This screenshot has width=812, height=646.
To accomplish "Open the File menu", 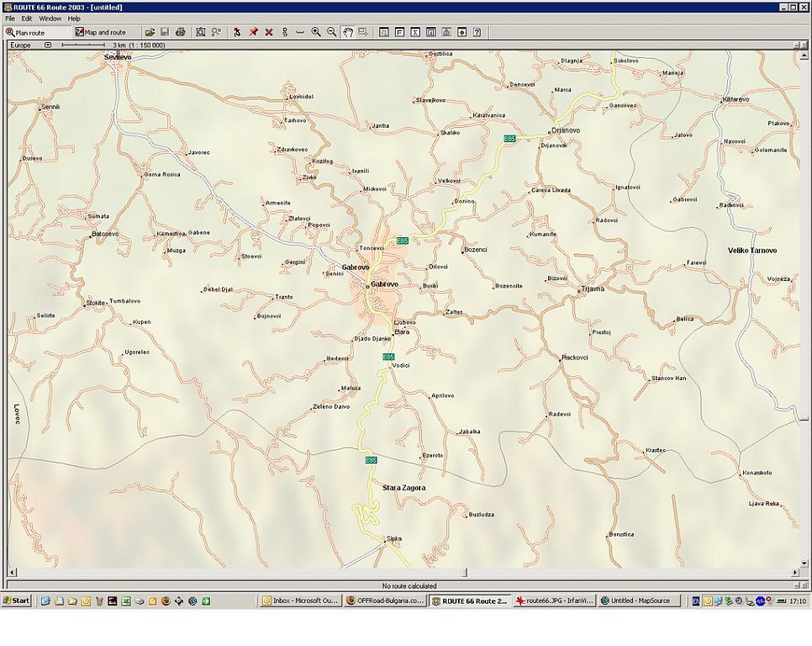I will 10,19.
